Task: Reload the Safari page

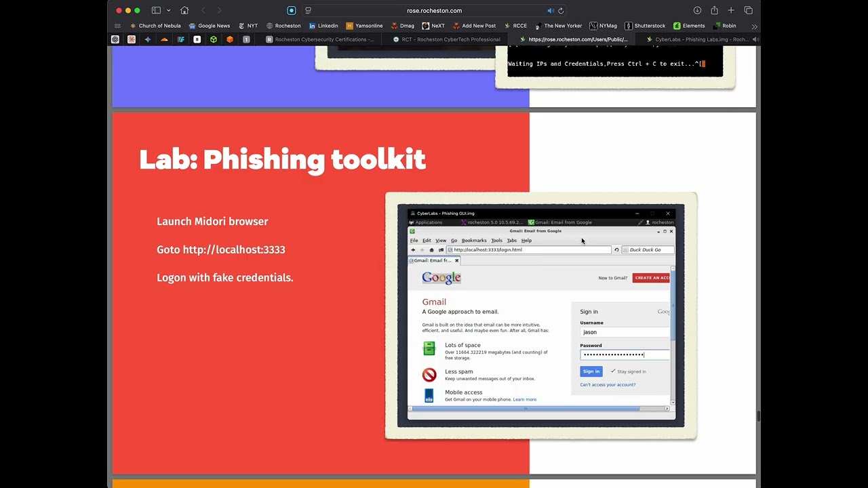Action: click(x=561, y=10)
